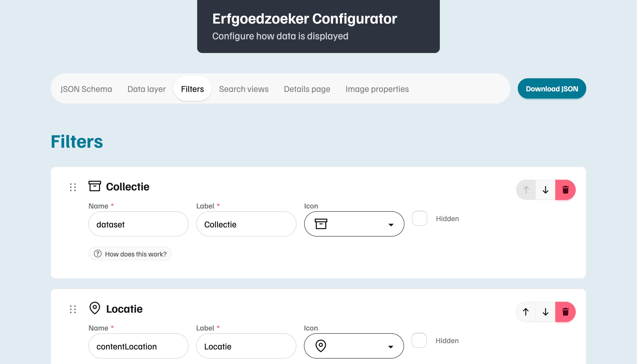
Task: Switch to the Data layer tab
Action: (x=147, y=89)
